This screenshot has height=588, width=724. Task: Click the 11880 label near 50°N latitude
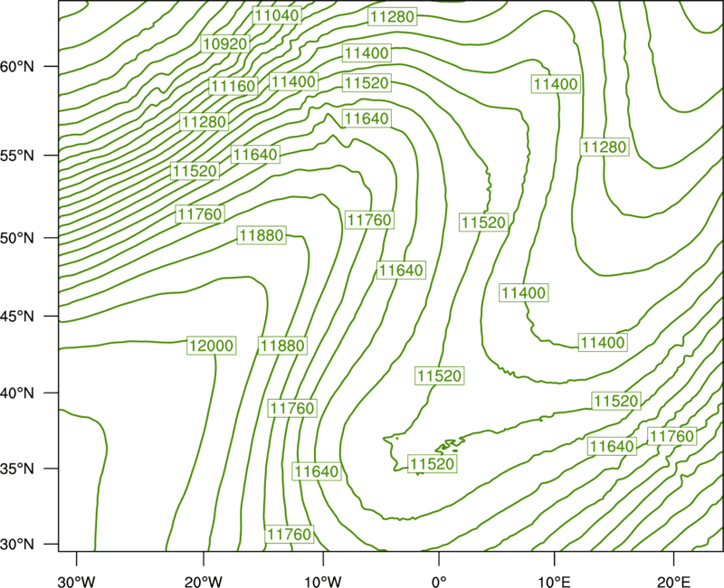pos(262,235)
